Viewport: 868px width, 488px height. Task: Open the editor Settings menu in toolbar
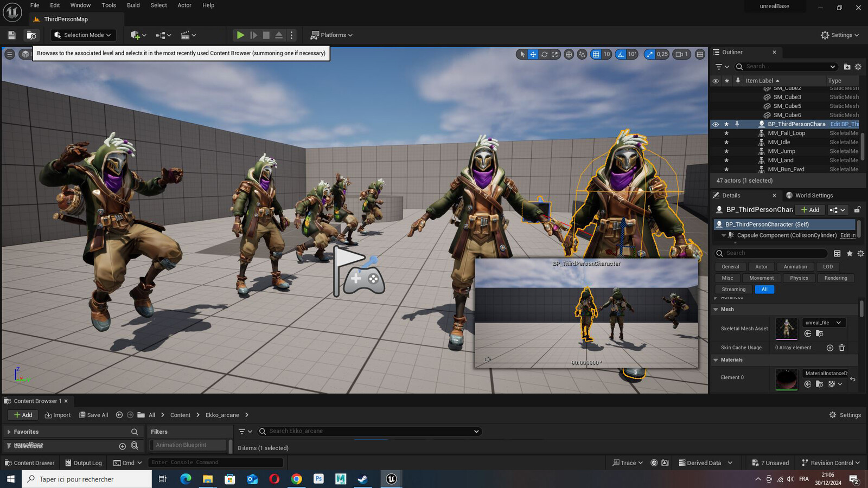click(840, 35)
